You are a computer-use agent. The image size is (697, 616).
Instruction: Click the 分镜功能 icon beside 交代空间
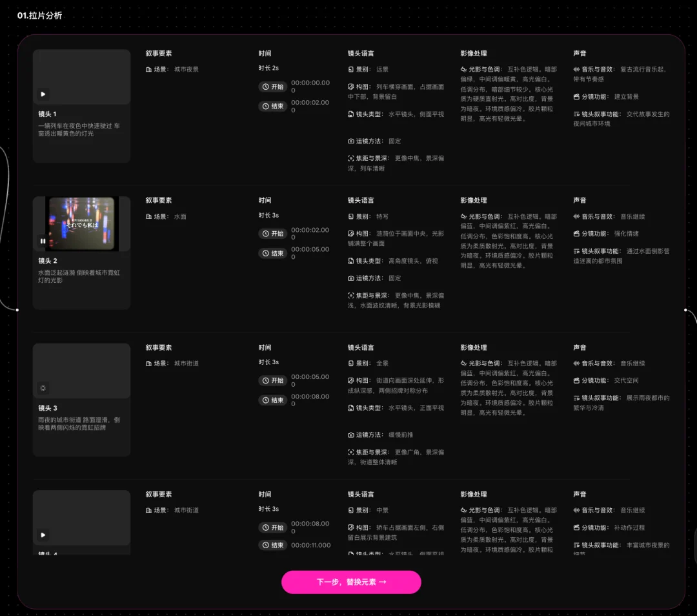(576, 381)
